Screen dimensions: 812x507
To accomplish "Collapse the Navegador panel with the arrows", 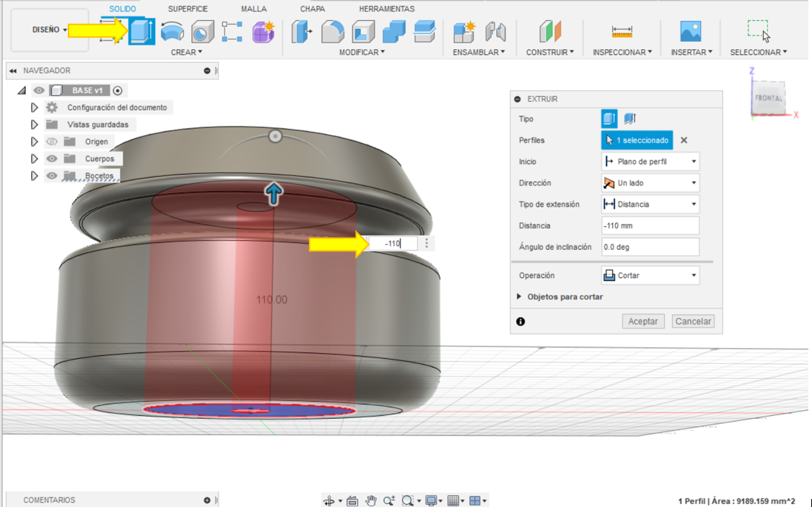I will pyautogui.click(x=13, y=71).
